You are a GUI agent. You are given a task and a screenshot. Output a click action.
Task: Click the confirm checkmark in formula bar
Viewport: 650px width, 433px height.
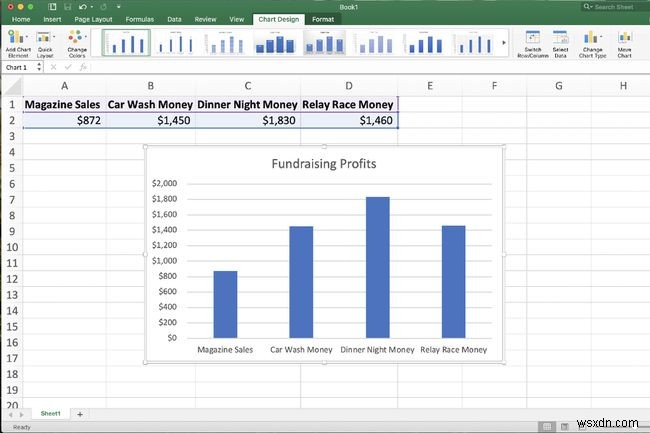pos(68,67)
